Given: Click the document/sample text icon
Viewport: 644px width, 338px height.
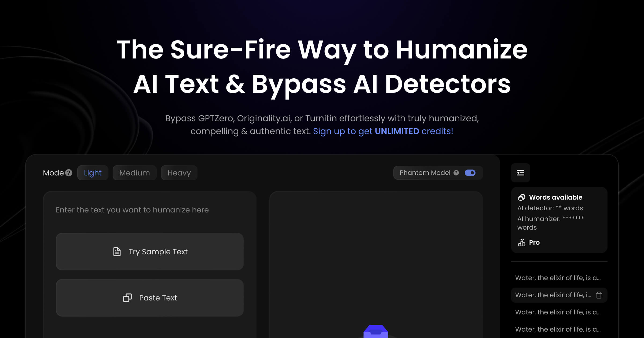Looking at the screenshot, I should click(117, 252).
